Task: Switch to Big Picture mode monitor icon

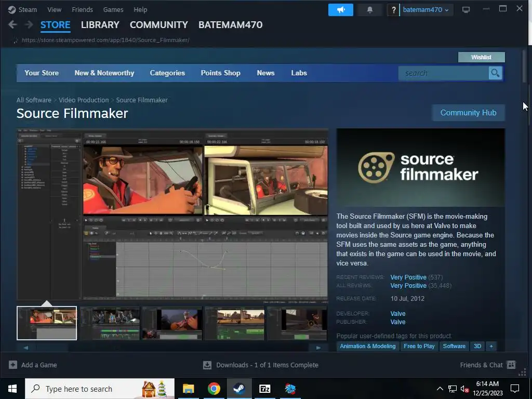Action: pos(466,10)
